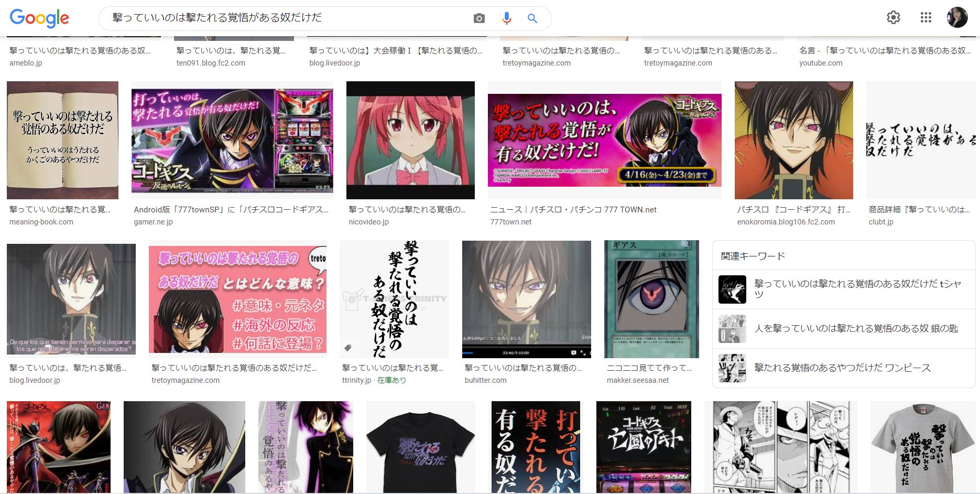Open quick settings gear icon
The width and height of the screenshot is (980, 494).
pyautogui.click(x=894, y=17)
